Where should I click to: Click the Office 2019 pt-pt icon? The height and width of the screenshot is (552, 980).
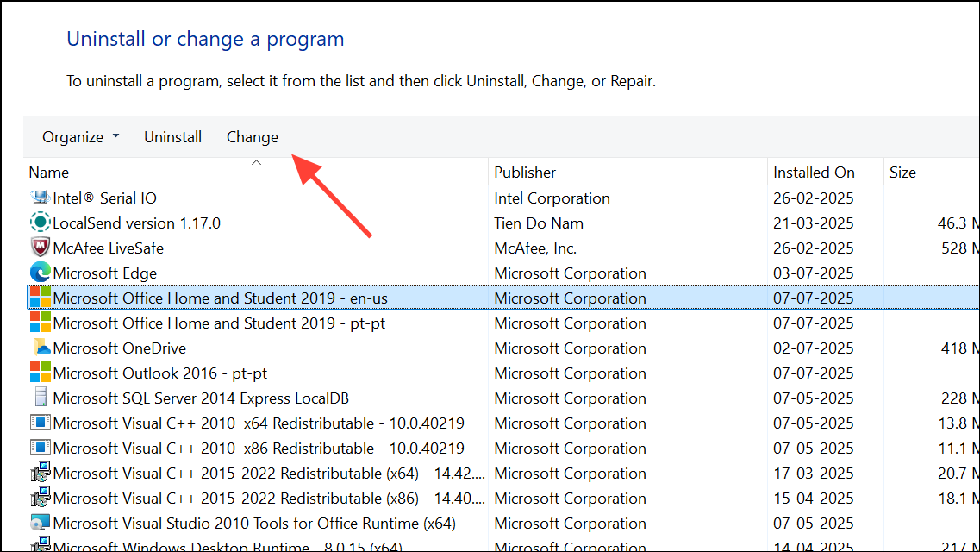tap(40, 323)
